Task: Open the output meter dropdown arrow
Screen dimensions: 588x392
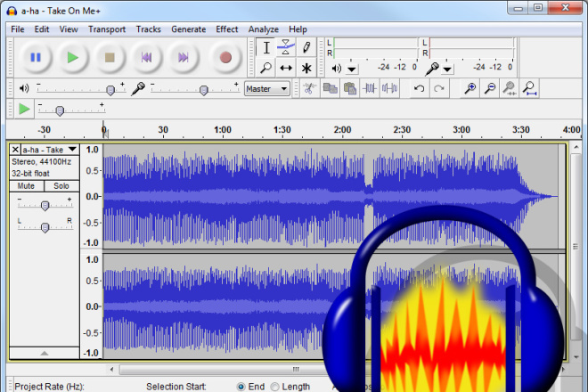Action: point(351,69)
